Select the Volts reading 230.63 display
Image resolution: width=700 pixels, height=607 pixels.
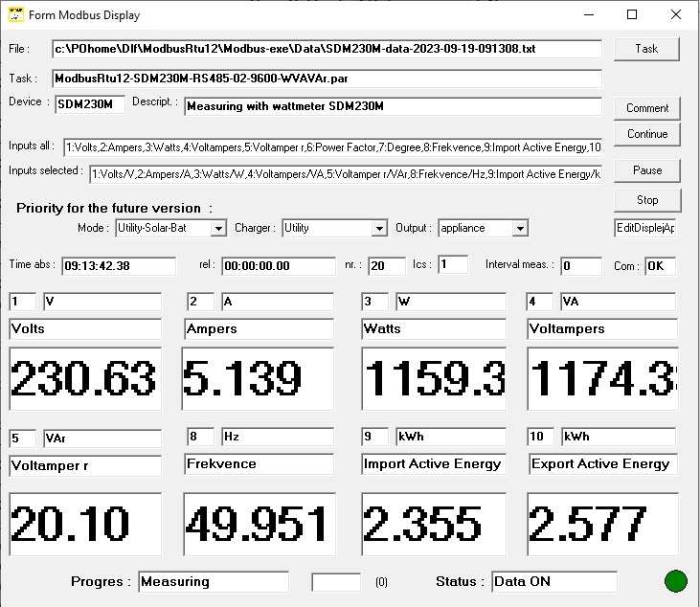85,378
